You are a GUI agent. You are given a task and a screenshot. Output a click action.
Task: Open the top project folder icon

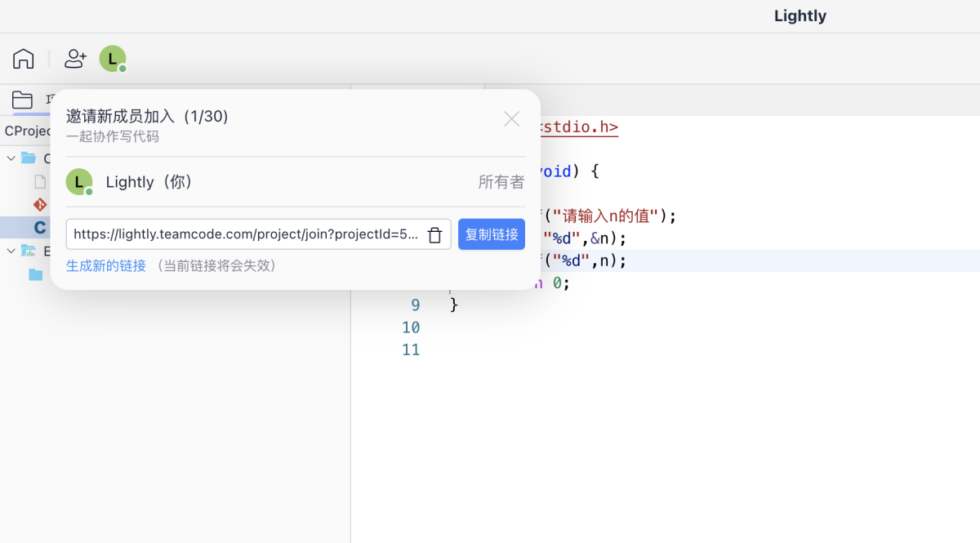(29, 158)
